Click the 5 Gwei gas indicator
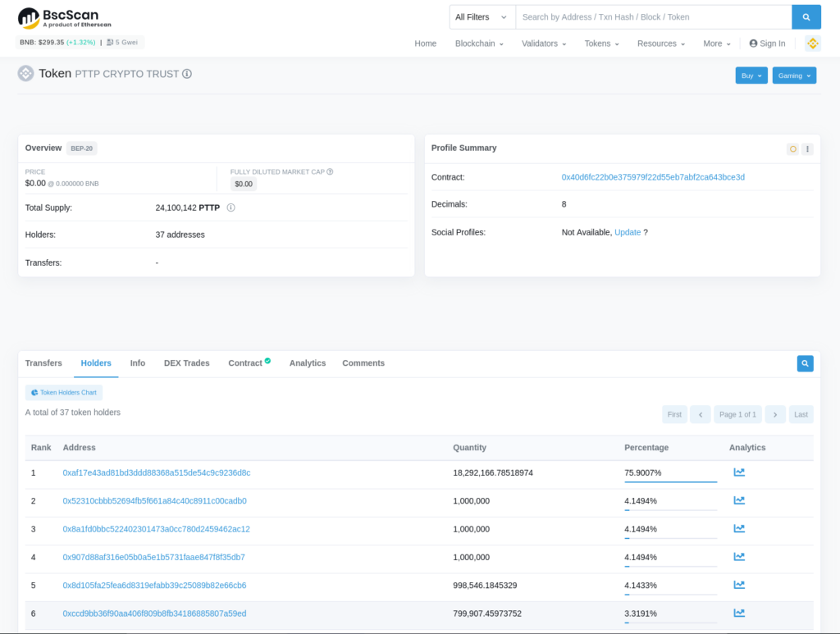 (x=122, y=43)
